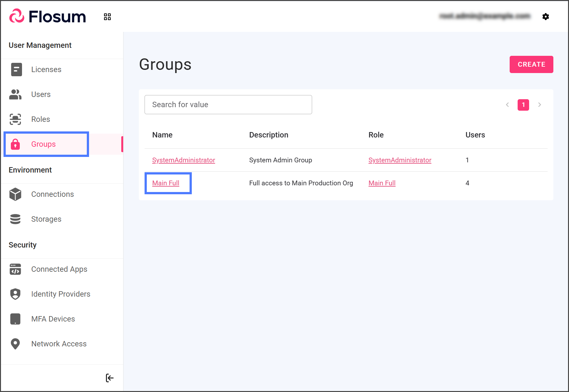This screenshot has height=392, width=569.
Task: Click the Roles badge icon
Action: tap(15, 119)
